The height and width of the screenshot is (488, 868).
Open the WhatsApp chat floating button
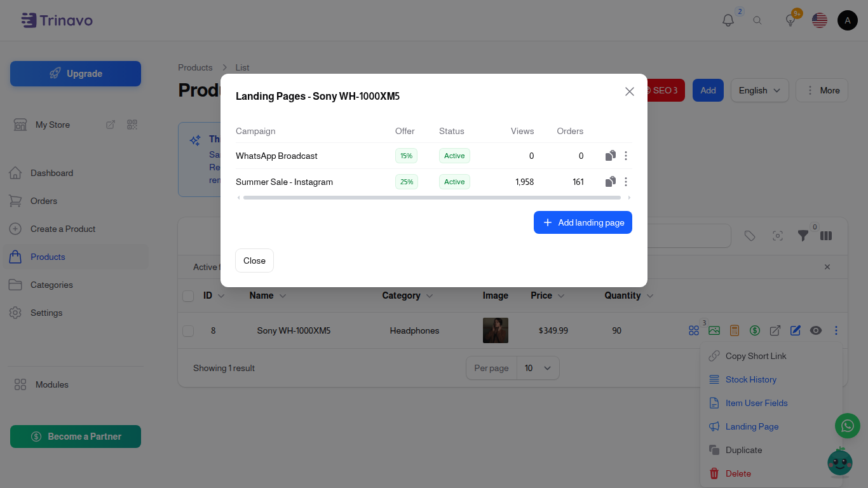point(848,426)
